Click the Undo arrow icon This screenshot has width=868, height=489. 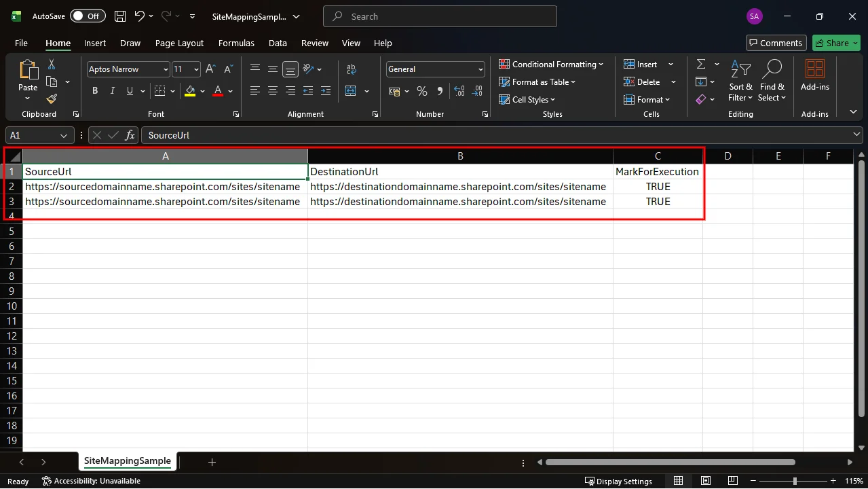coord(140,16)
